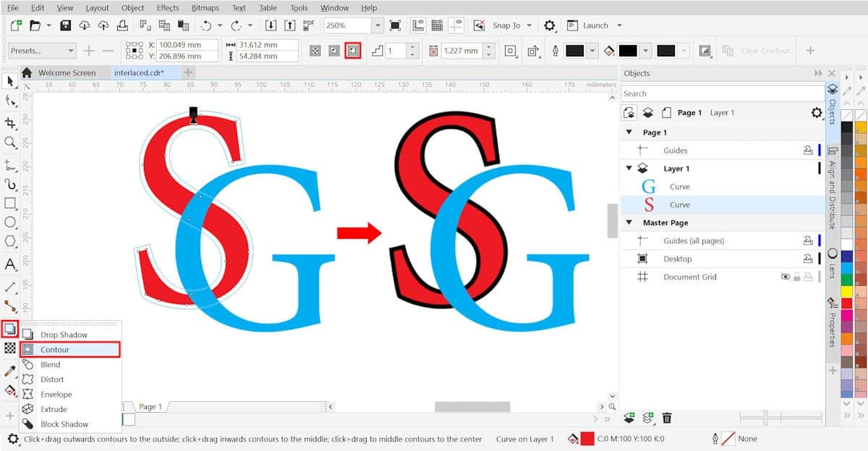Toggle visibility of Document Grid layer

[786, 277]
